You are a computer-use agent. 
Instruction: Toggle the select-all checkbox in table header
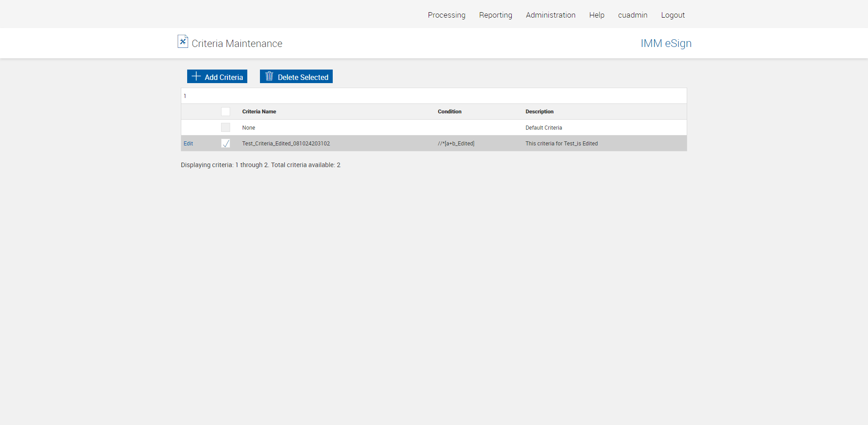226,112
